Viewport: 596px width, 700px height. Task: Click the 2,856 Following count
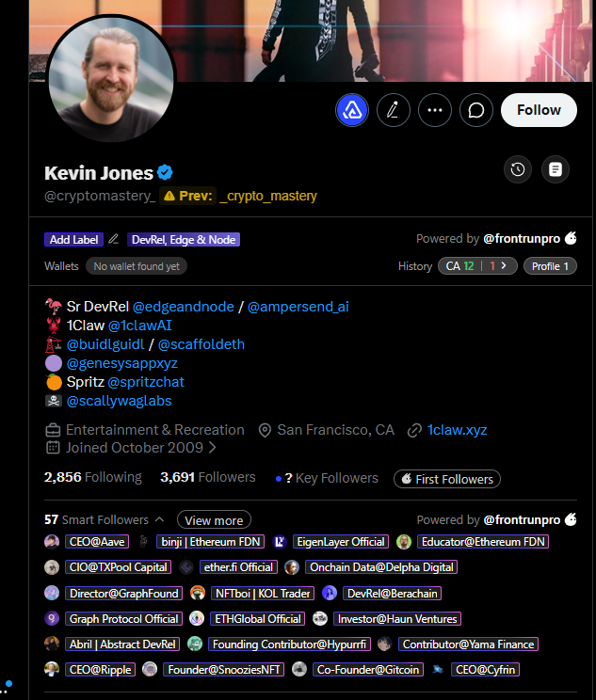(93, 477)
